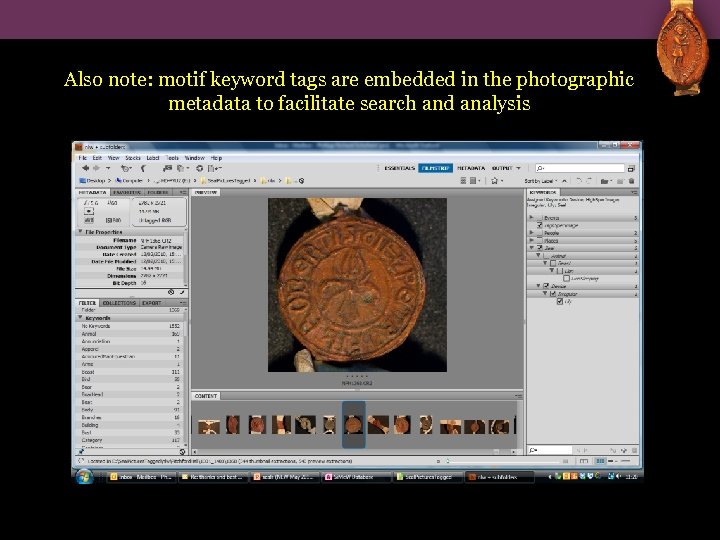Image resolution: width=720 pixels, height=540 pixels.
Task: Click the Windows Start orb
Action: (83, 477)
